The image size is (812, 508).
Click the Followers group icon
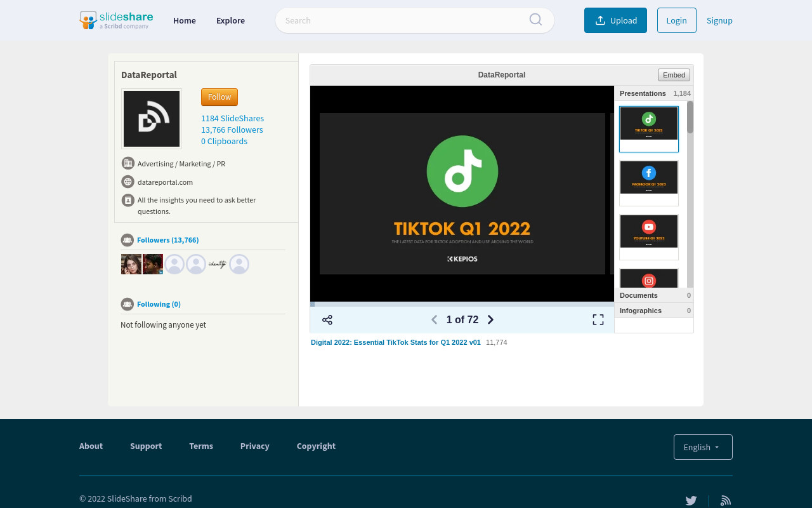click(128, 240)
